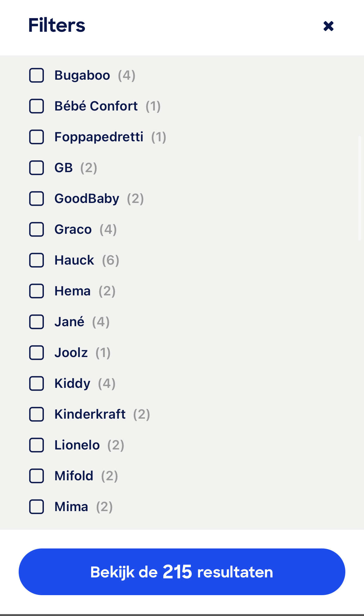Enable the Jané filter checkbox
The width and height of the screenshot is (364, 616).
coord(37,322)
